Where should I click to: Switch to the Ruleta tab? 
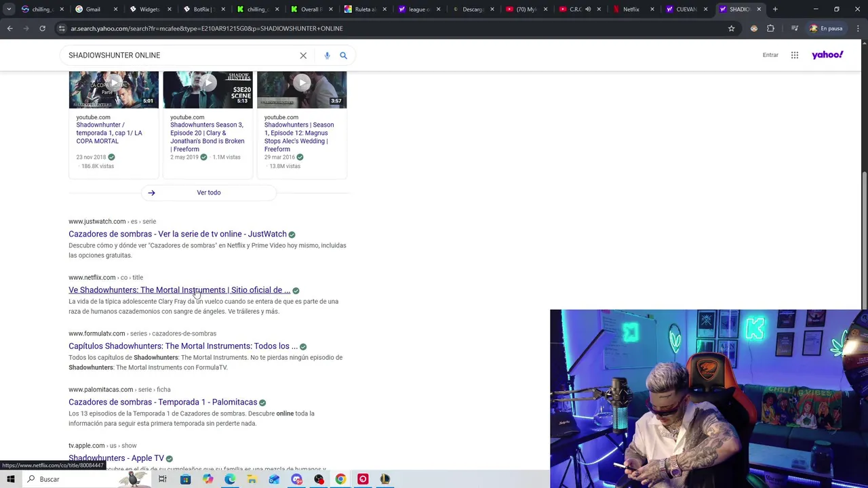pos(365,9)
